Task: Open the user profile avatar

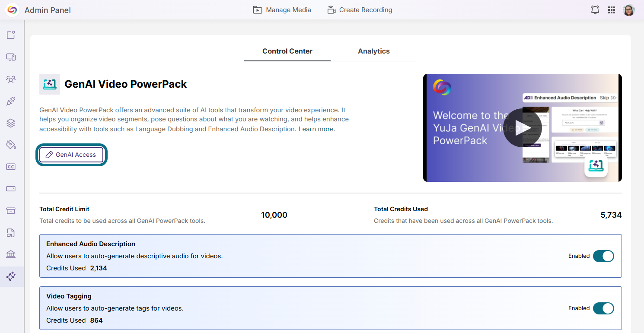Action: [629, 10]
